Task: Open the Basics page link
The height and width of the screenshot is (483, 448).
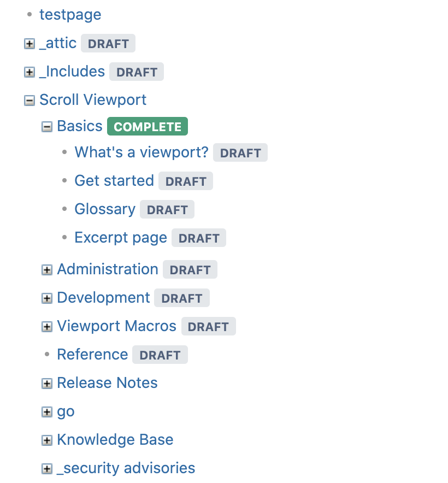Action: coord(80,126)
